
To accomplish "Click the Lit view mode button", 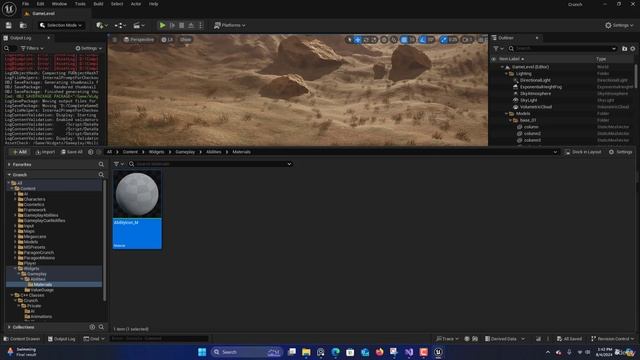I will point(167,40).
